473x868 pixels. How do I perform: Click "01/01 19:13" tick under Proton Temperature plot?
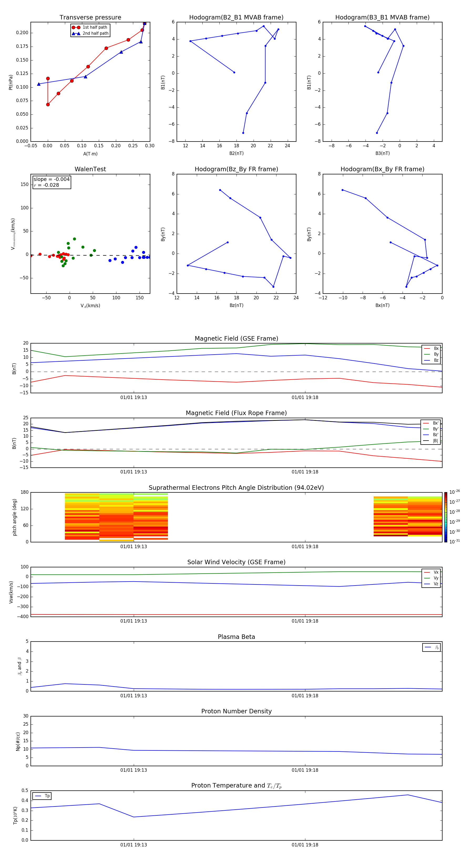(134, 845)
